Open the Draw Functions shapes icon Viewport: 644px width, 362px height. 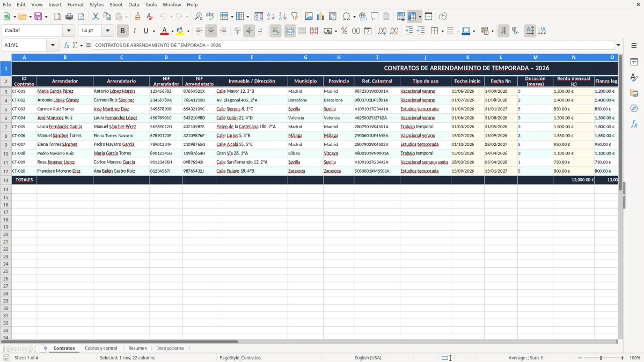[x=443, y=17]
